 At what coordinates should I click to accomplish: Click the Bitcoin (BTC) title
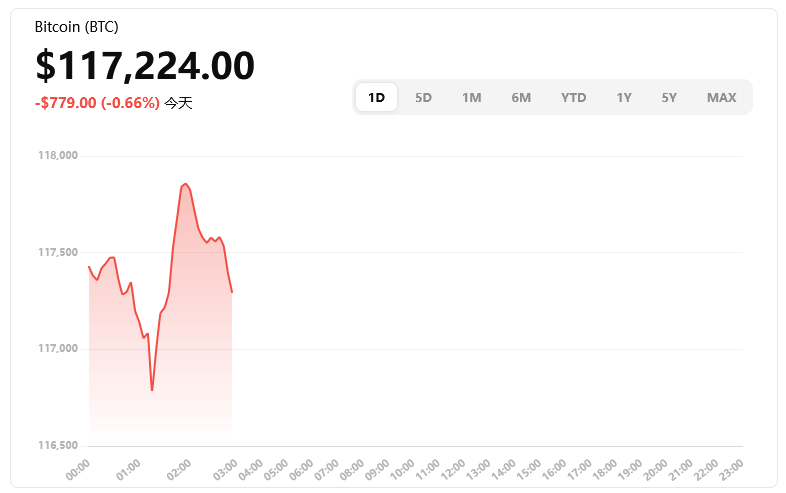point(76,27)
